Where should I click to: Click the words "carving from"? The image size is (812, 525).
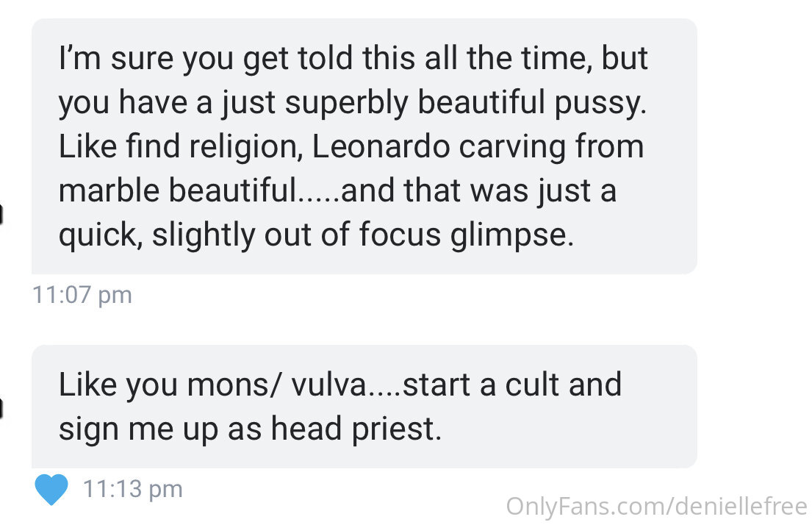(x=552, y=146)
